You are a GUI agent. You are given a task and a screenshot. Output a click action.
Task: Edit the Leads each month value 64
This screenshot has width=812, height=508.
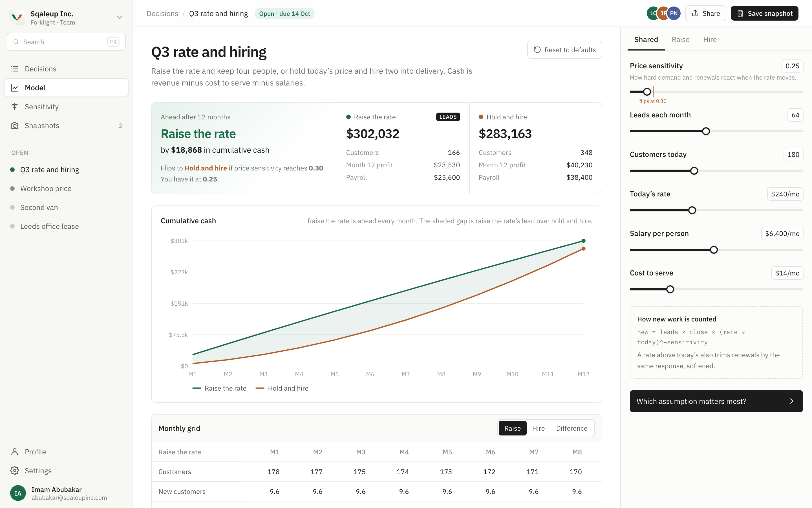click(x=795, y=115)
